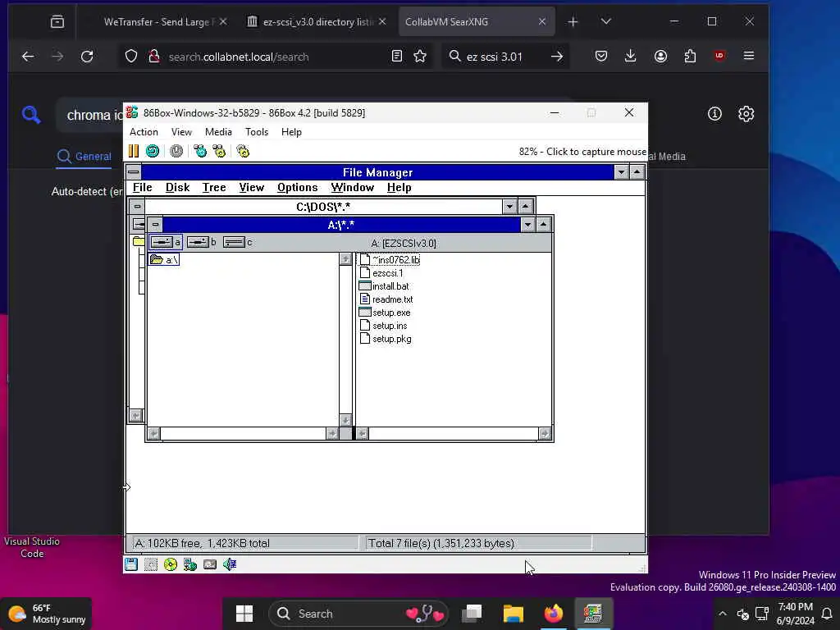Viewport: 840px width, 630px height.
Task: Open the Firefox extensions menu
Action: [690, 56]
